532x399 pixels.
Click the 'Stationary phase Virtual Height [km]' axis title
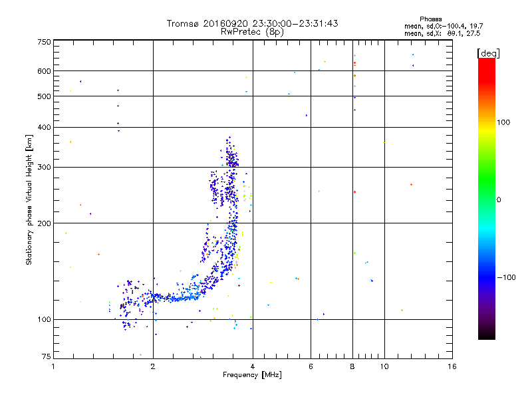(x=29, y=200)
